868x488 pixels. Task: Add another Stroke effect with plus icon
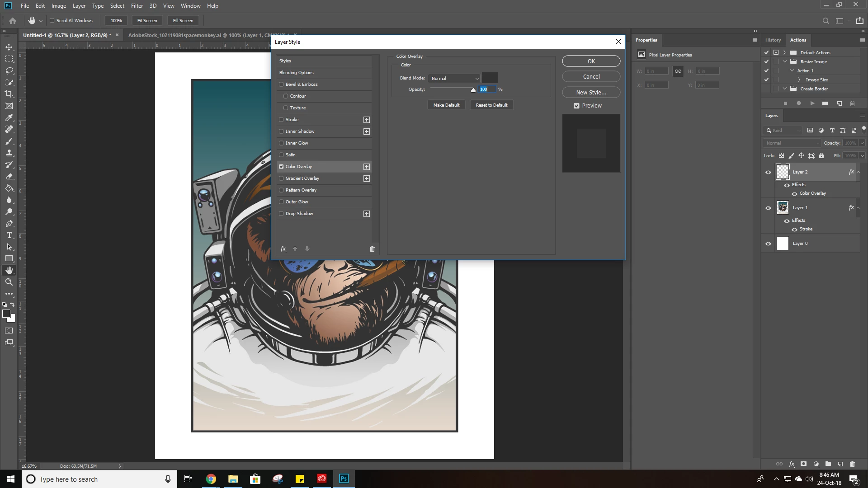[367, 120]
